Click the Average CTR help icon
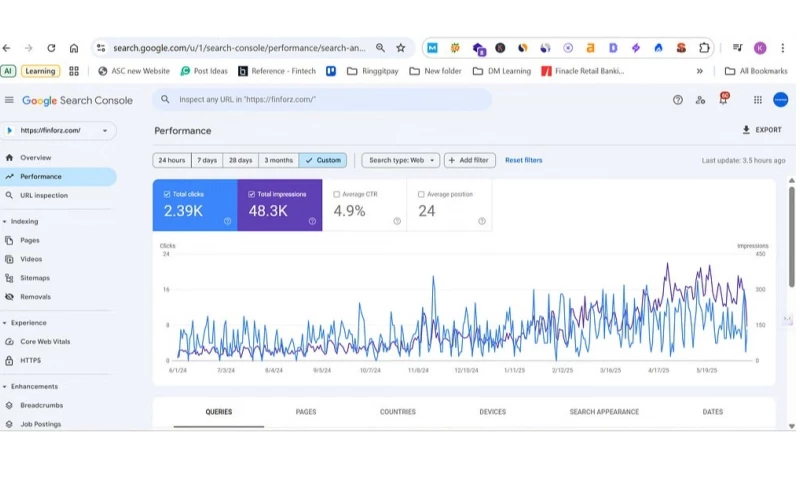This screenshot has height=480, width=800. 397,221
